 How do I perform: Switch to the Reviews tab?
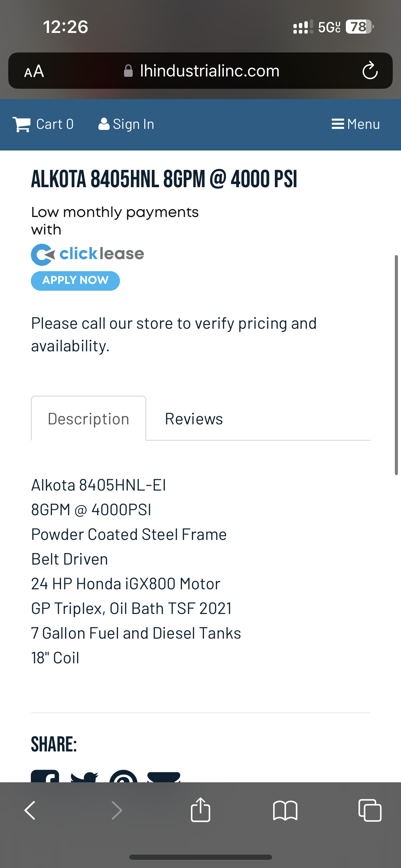(194, 419)
